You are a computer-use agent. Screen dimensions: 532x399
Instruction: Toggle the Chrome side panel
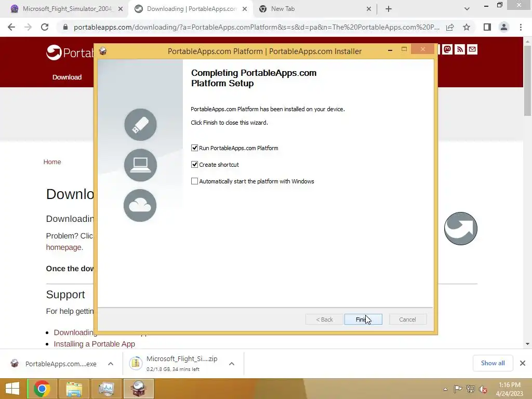[x=487, y=27]
